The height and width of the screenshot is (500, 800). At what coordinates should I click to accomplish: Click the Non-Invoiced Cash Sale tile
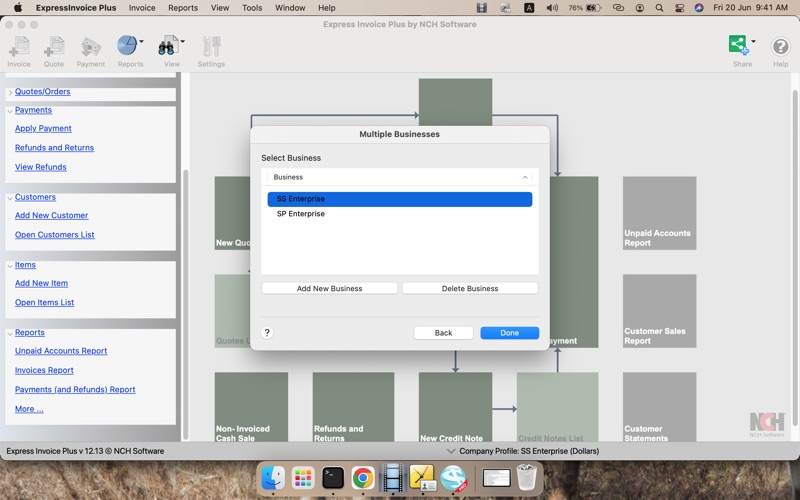[x=251, y=407]
